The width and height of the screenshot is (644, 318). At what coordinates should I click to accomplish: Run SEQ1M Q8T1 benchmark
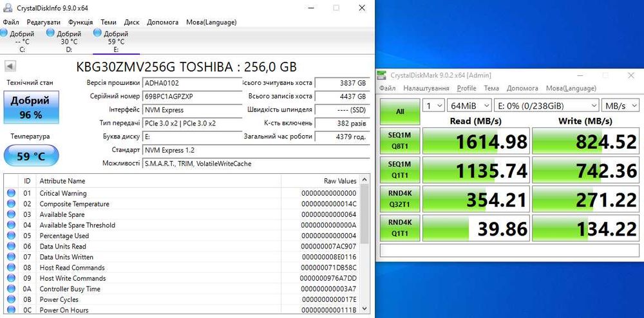pos(400,141)
